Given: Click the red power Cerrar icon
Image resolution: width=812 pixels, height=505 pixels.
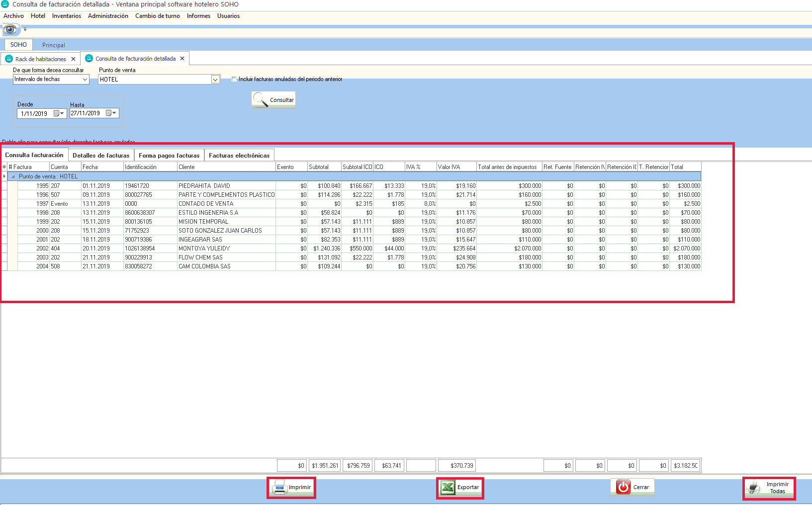Looking at the screenshot, I should [623, 487].
